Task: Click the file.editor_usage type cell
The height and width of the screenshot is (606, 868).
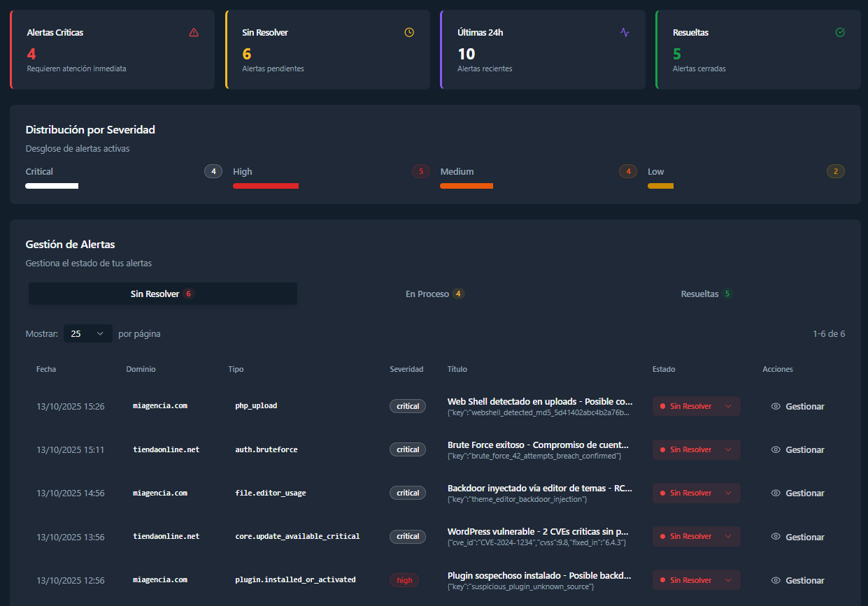Action: click(x=271, y=493)
